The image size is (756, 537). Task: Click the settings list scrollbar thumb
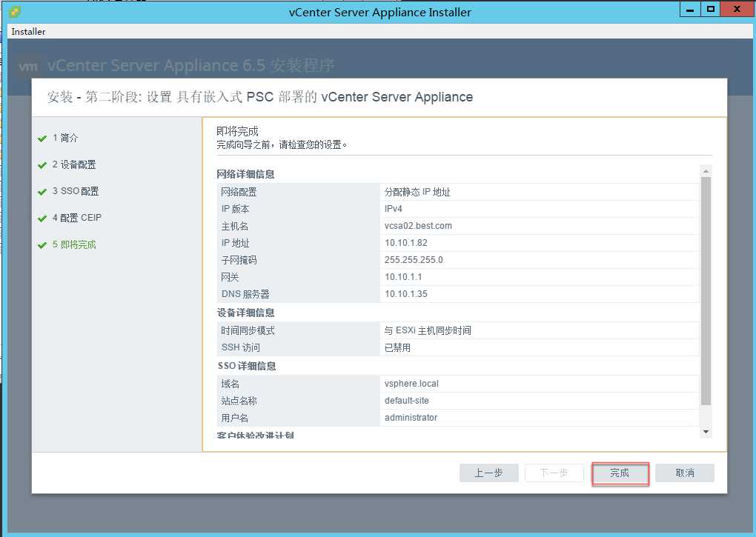tap(706, 291)
